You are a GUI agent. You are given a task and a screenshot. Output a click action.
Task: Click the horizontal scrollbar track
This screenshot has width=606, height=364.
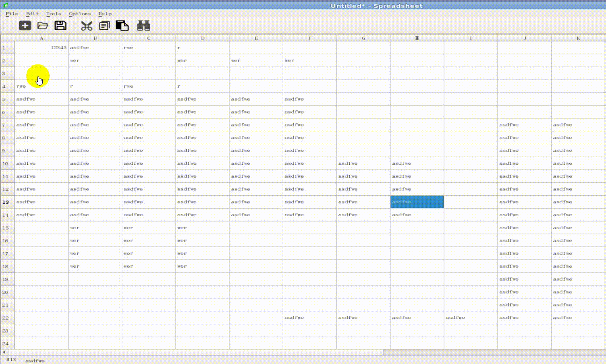pos(201,352)
